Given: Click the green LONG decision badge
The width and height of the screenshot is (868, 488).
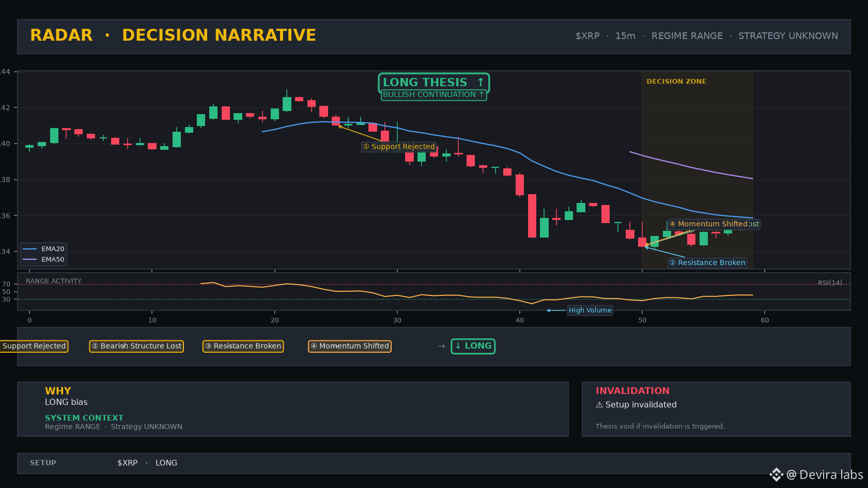Looking at the screenshot, I should (473, 346).
